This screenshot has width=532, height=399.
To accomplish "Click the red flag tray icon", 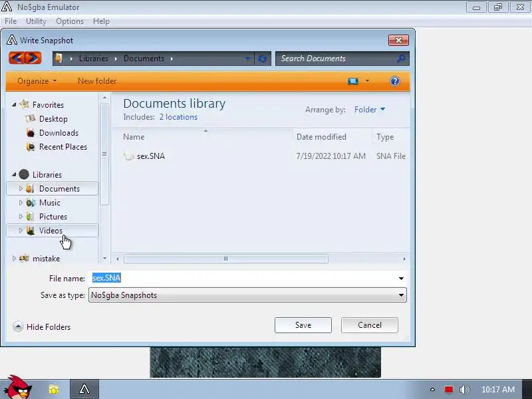I will [448, 390].
